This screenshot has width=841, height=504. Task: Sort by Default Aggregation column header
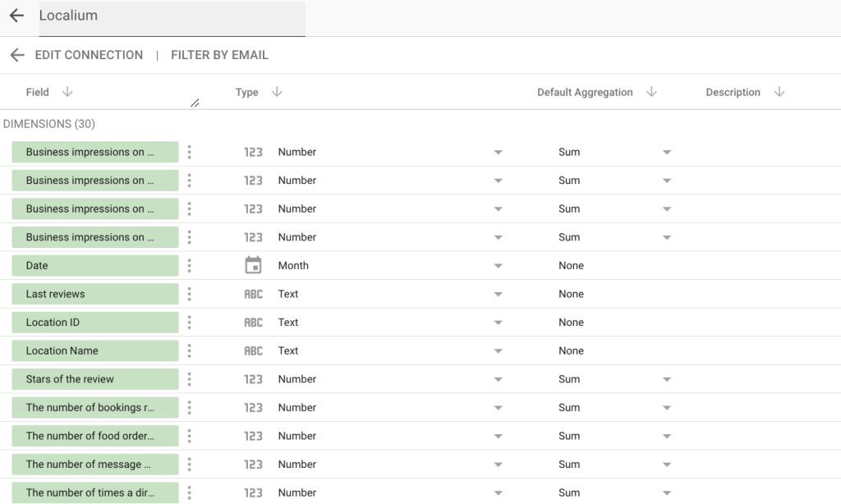[x=585, y=92]
